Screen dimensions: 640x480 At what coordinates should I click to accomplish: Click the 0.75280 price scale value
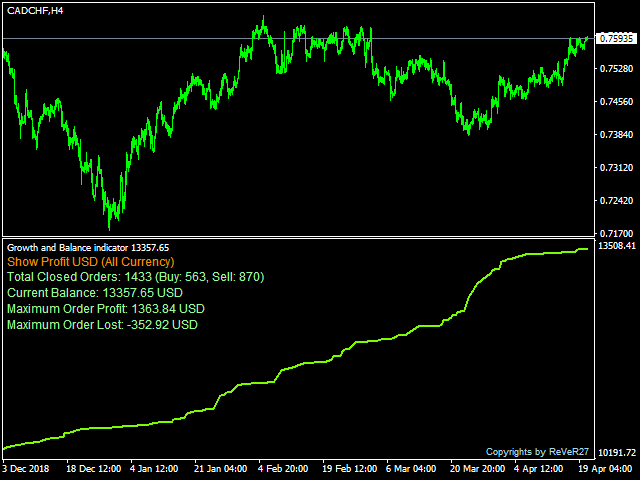pyautogui.click(x=616, y=69)
